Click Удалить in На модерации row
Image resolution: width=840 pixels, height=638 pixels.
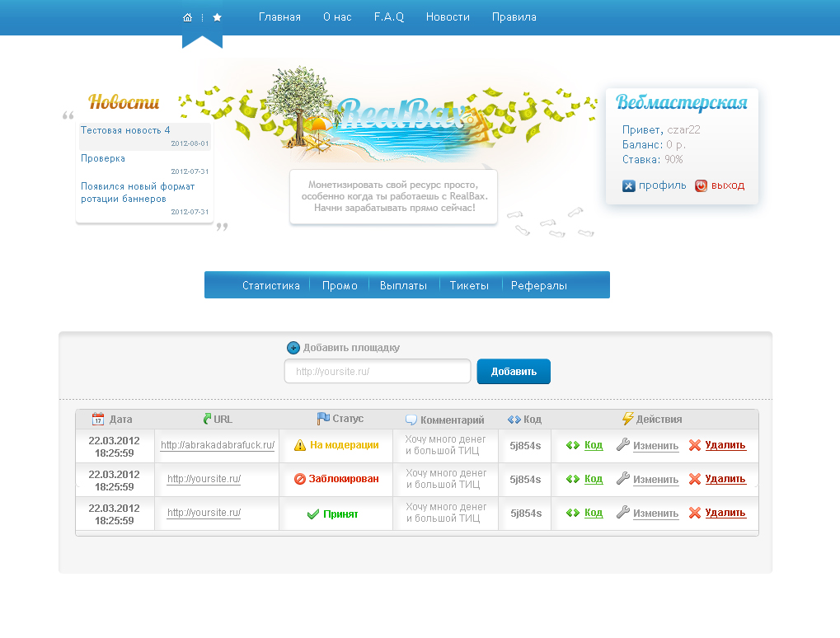(725, 445)
